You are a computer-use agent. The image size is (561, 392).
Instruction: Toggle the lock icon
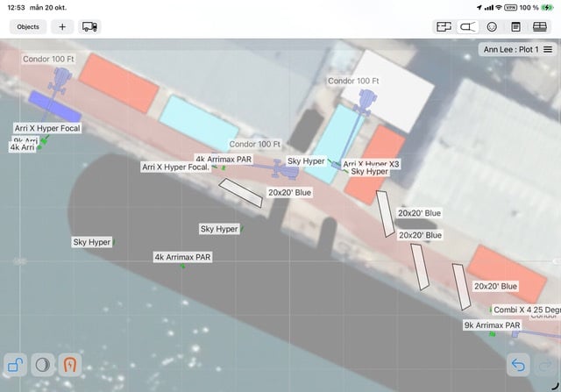point(15,365)
